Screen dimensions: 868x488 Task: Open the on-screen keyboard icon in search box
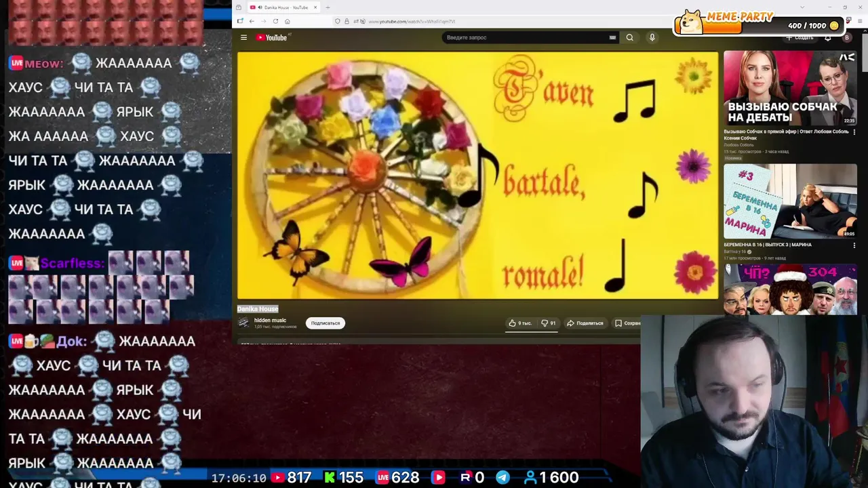[x=612, y=37]
